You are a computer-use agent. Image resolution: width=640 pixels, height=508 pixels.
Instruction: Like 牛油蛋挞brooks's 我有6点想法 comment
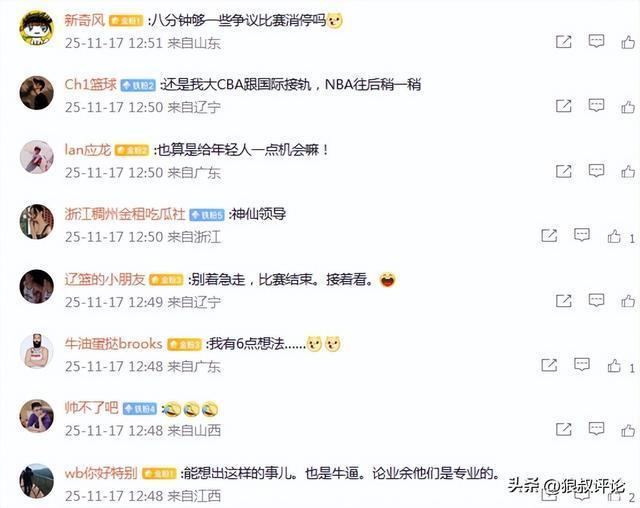614,366
